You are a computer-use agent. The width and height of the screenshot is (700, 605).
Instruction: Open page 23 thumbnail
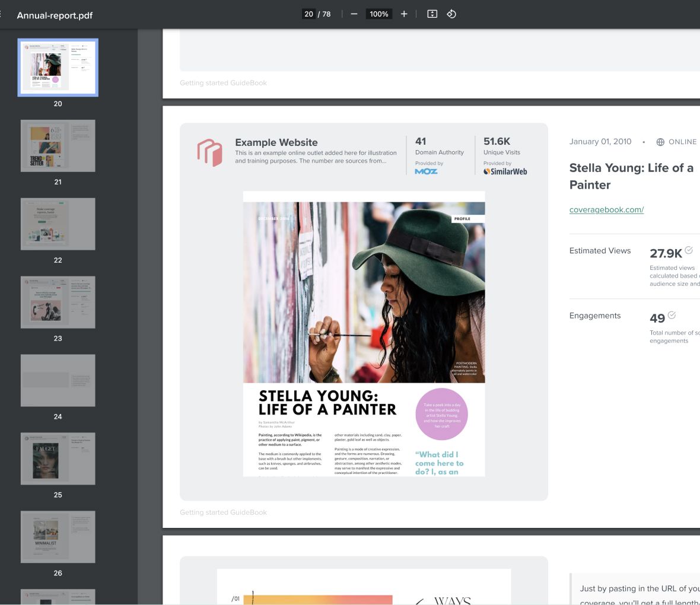pyautogui.click(x=58, y=302)
